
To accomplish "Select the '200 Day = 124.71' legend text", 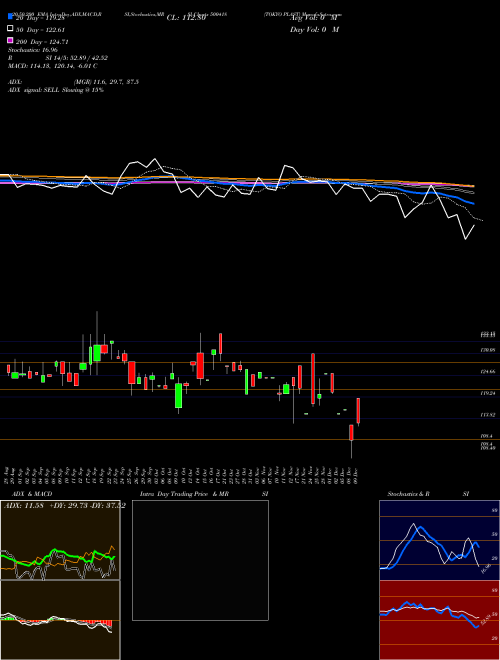I will [43, 42].
